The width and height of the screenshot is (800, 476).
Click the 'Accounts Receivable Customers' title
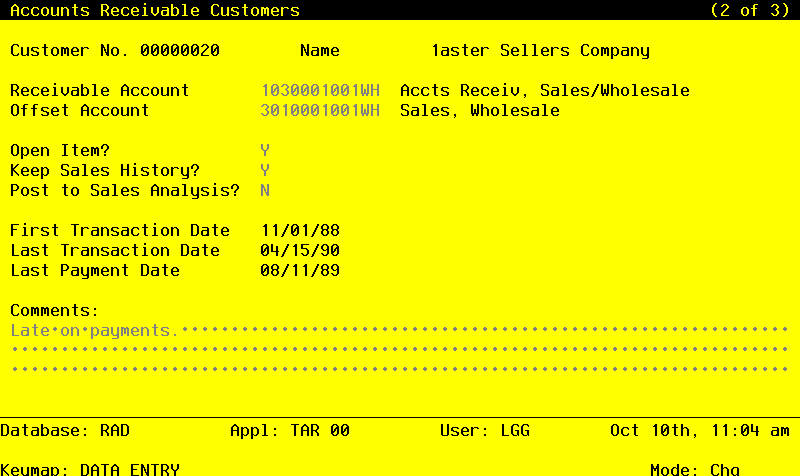point(155,10)
